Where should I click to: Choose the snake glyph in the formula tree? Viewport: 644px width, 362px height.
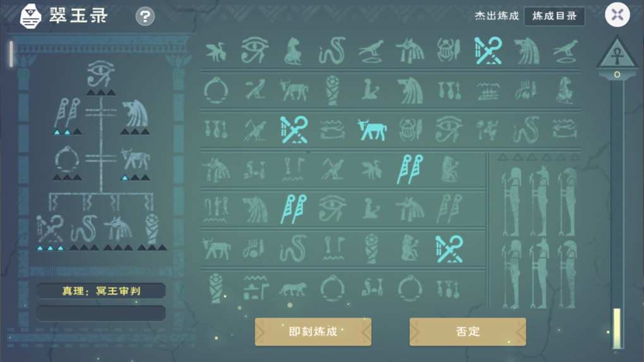coord(84,228)
